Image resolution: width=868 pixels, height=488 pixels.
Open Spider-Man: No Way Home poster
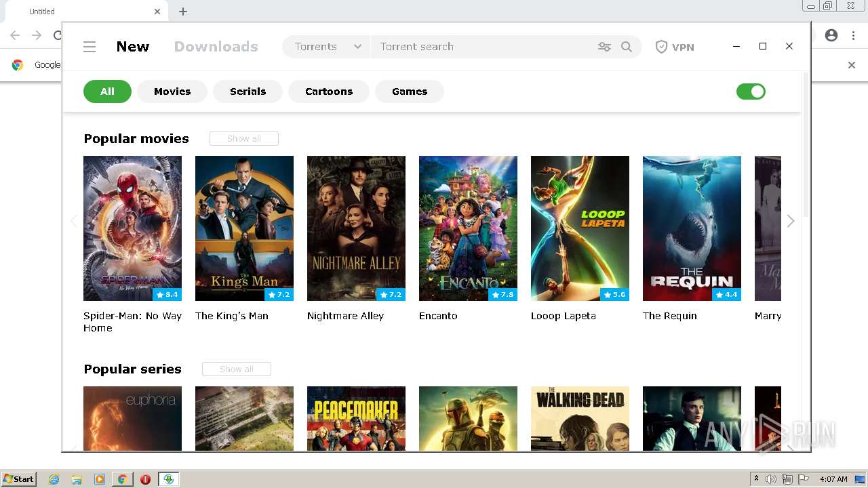tap(132, 228)
